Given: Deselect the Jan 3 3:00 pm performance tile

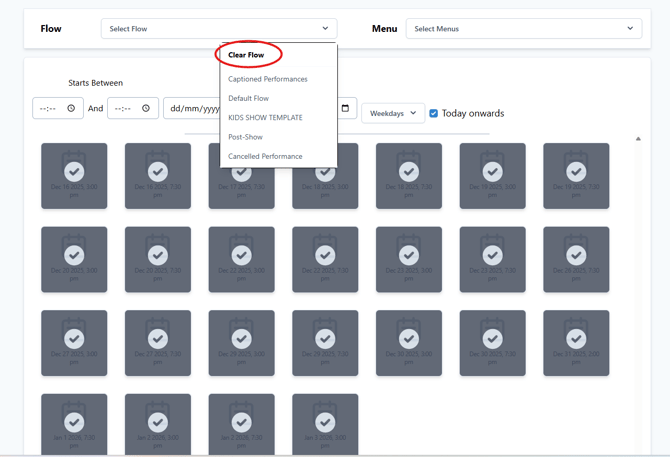Looking at the screenshot, I should (325, 423).
